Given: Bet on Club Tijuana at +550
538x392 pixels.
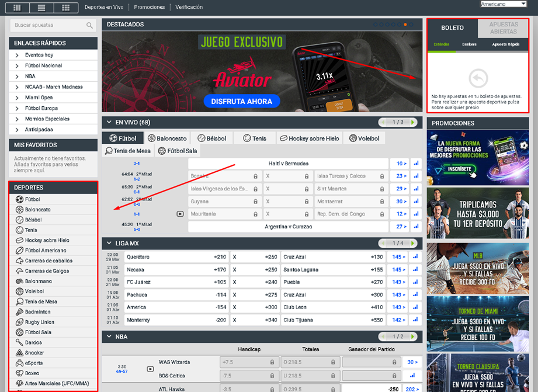Looking at the screenshot, I should (x=333, y=320).
